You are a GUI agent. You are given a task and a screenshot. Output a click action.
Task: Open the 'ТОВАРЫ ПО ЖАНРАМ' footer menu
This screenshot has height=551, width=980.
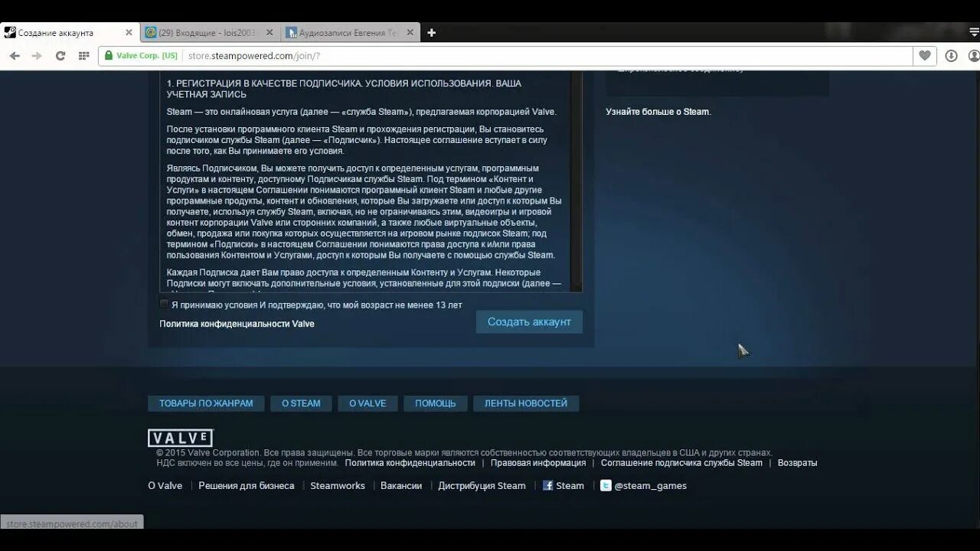pos(206,403)
